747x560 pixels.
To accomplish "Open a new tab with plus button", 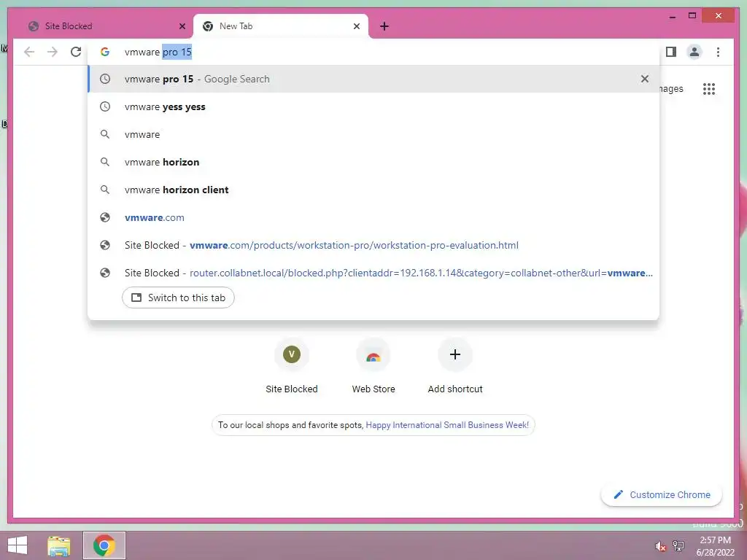I will pos(384,26).
